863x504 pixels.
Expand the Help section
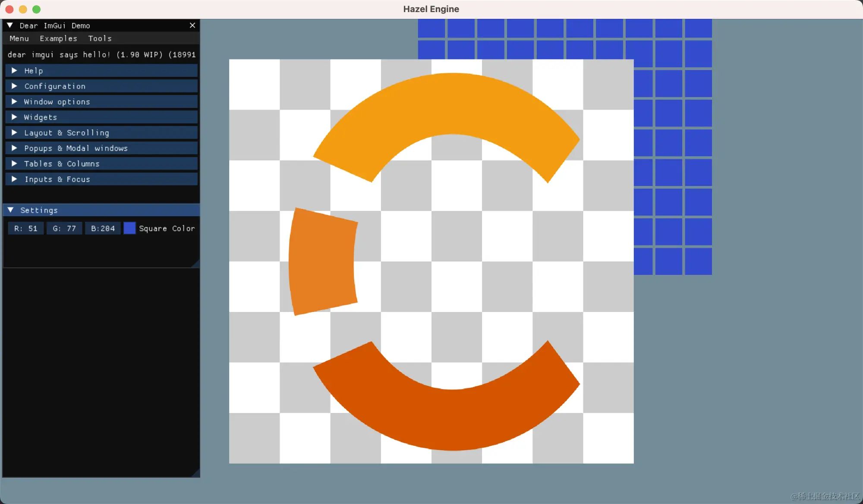[x=101, y=71]
